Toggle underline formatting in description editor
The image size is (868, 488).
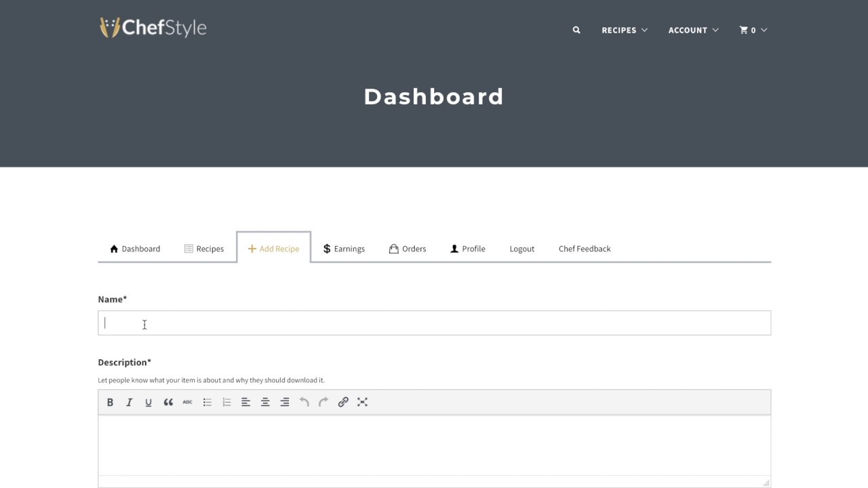pos(148,402)
